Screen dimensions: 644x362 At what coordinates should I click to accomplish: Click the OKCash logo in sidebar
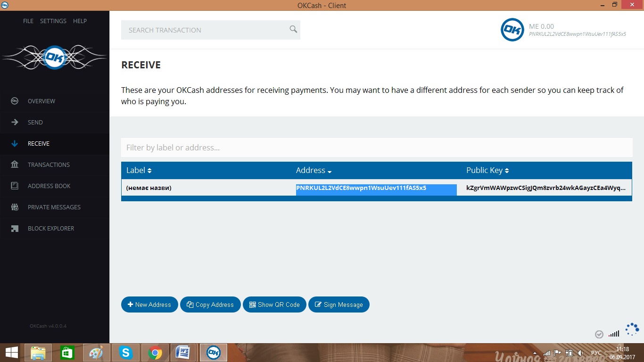55,58
